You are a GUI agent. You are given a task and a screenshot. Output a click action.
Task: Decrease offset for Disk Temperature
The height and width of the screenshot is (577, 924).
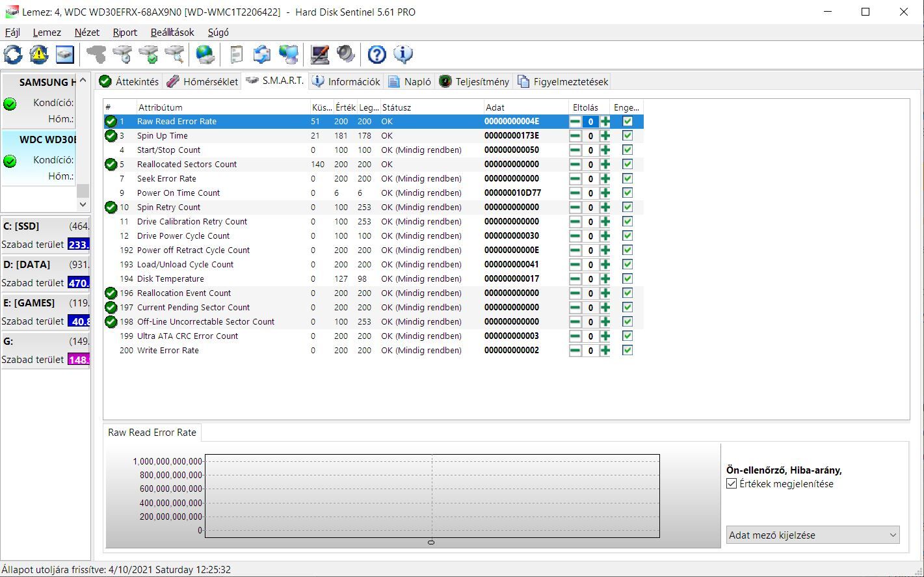coord(575,279)
